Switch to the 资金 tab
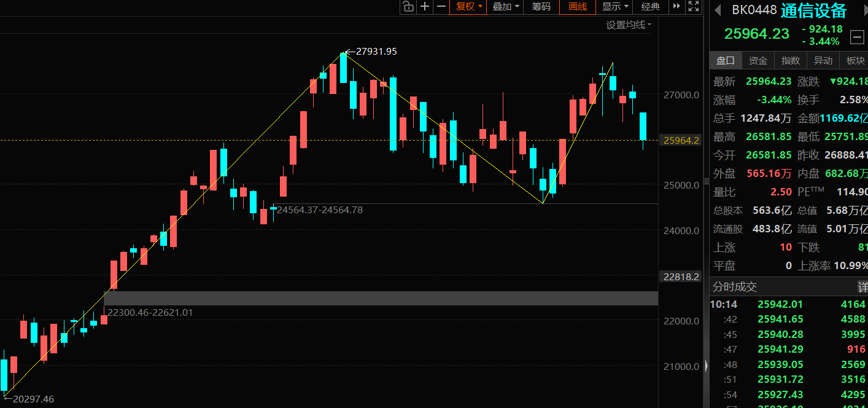This screenshot has width=868, height=408. (x=758, y=60)
